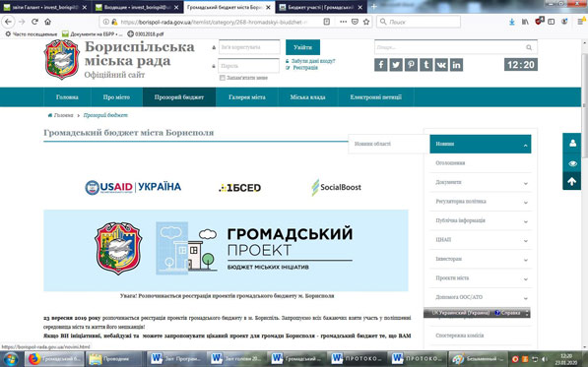Viewport: 588px width, 367px height.
Task: Open the Електронні петиції menu item
Action: coord(376,97)
